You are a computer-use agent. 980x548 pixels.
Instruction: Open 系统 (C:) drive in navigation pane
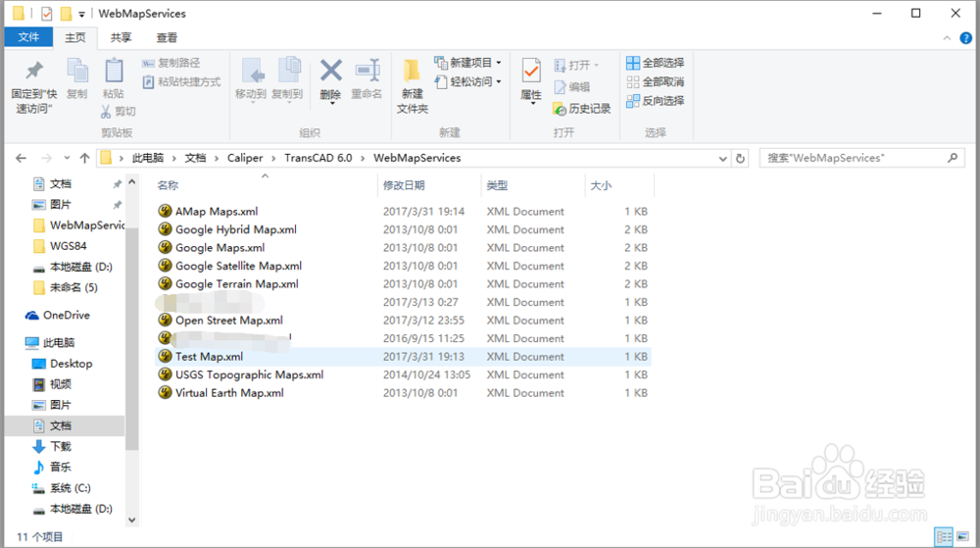tap(70, 487)
